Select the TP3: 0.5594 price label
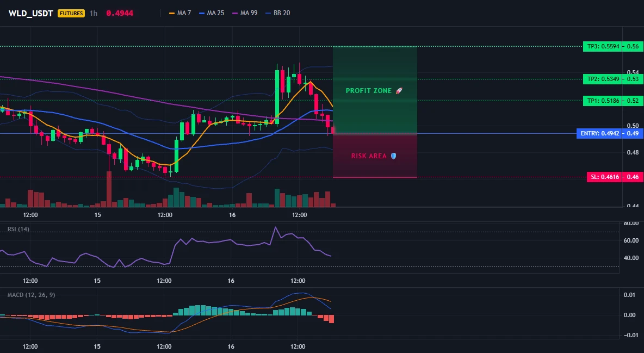Image resolution: width=644 pixels, height=353 pixels. pos(603,46)
